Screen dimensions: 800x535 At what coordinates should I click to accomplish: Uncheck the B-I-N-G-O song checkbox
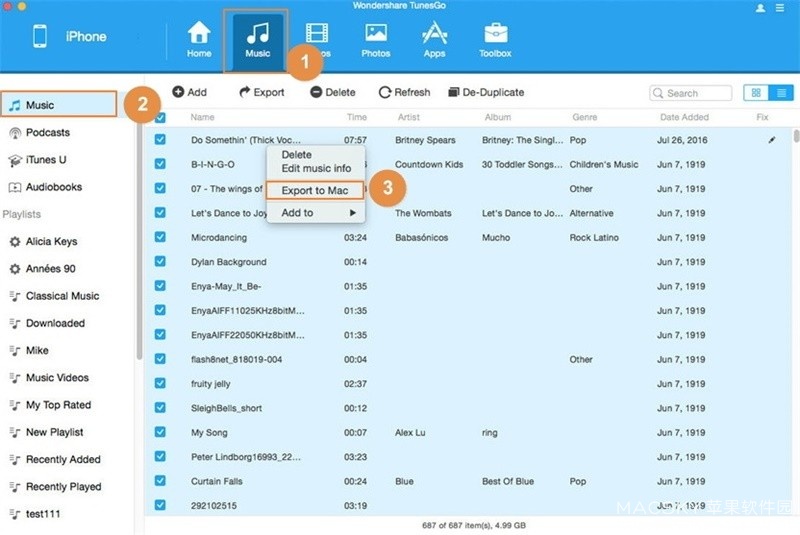pos(160,164)
